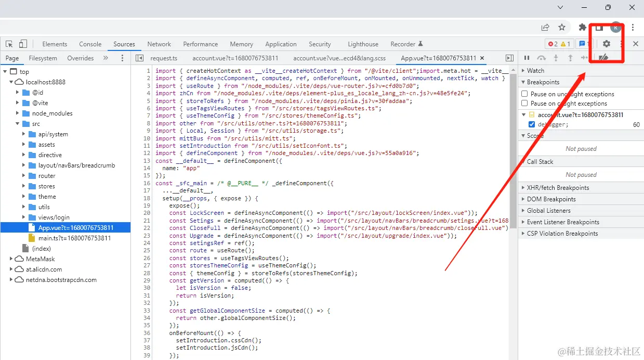This screenshot has height=360, width=644.
Task: Click the Step into function icon
Action: click(556, 58)
